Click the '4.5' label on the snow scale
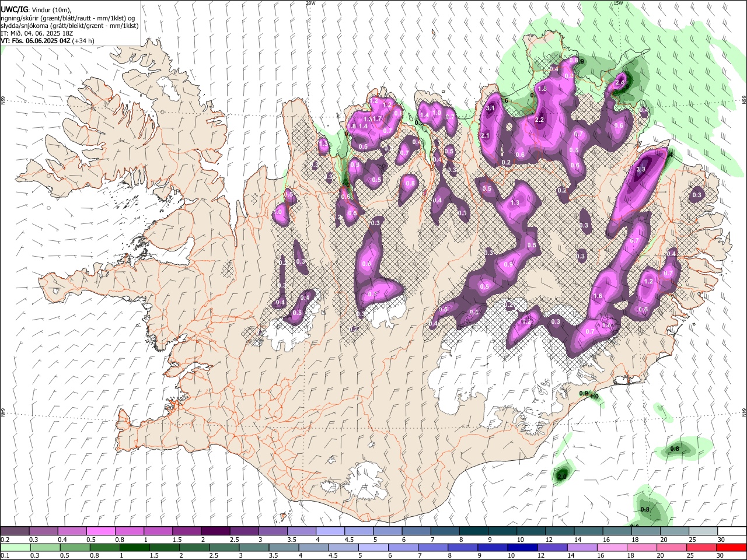The image size is (747, 560). (x=349, y=540)
